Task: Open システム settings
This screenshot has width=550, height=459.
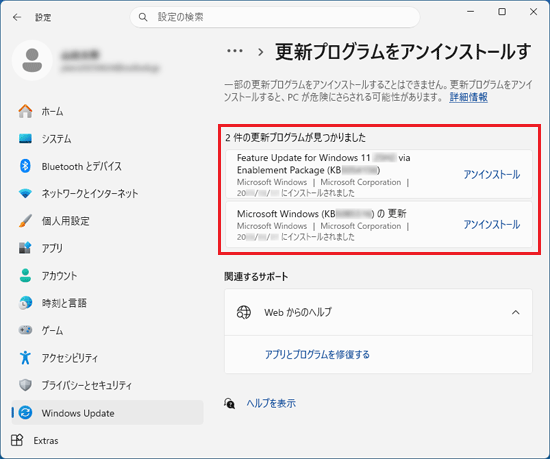Action: coord(107,139)
